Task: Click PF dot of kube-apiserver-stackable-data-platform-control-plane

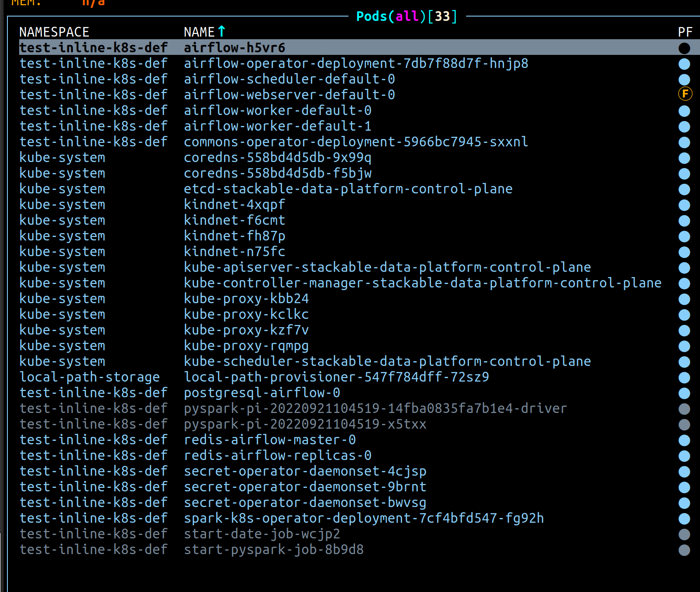Action: click(x=684, y=268)
